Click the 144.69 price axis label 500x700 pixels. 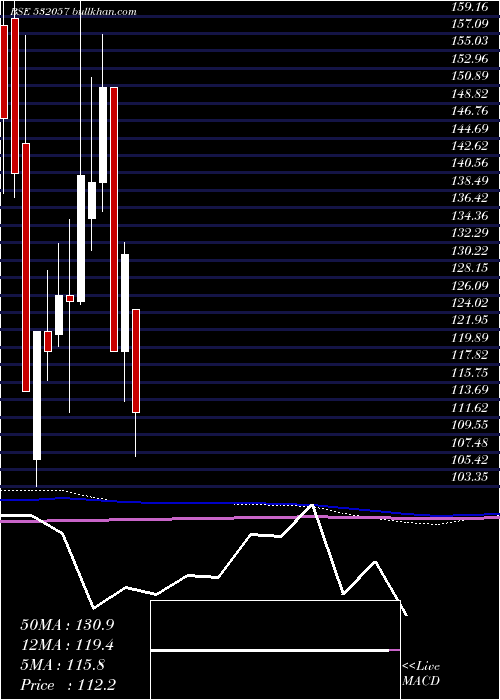pos(469,129)
